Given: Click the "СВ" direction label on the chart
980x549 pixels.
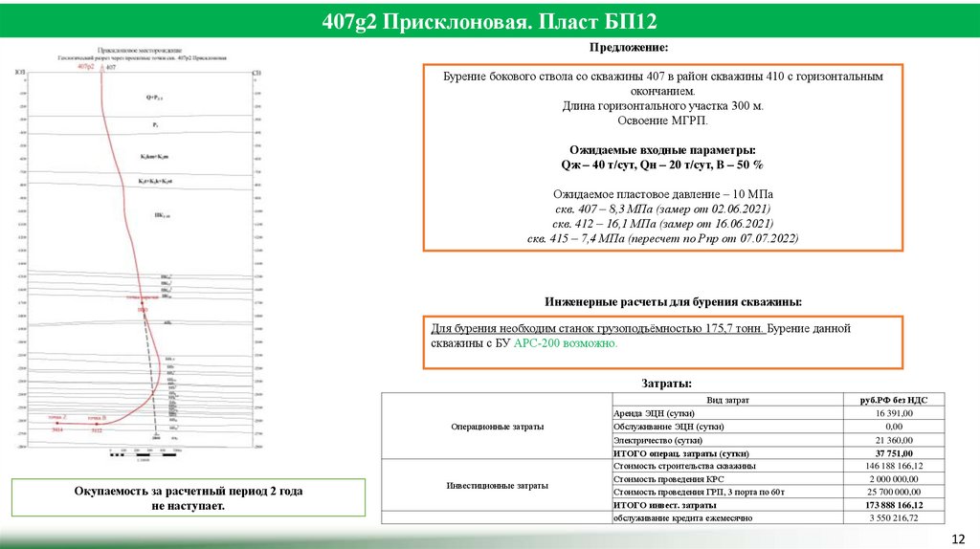Looking at the screenshot, I should tap(256, 73).
